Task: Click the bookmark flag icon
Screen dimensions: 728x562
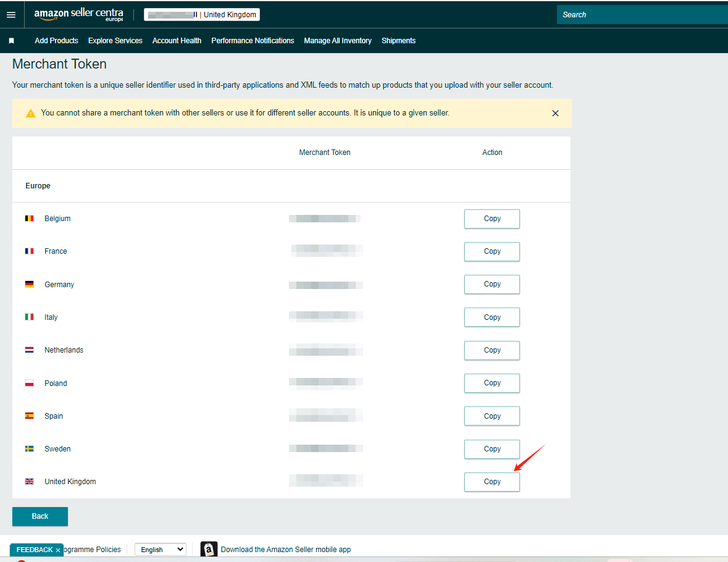Action: (x=12, y=41)
